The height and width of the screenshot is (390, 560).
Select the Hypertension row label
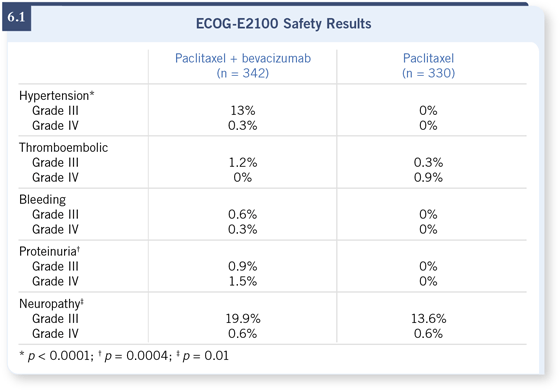[x=56, y=95]
